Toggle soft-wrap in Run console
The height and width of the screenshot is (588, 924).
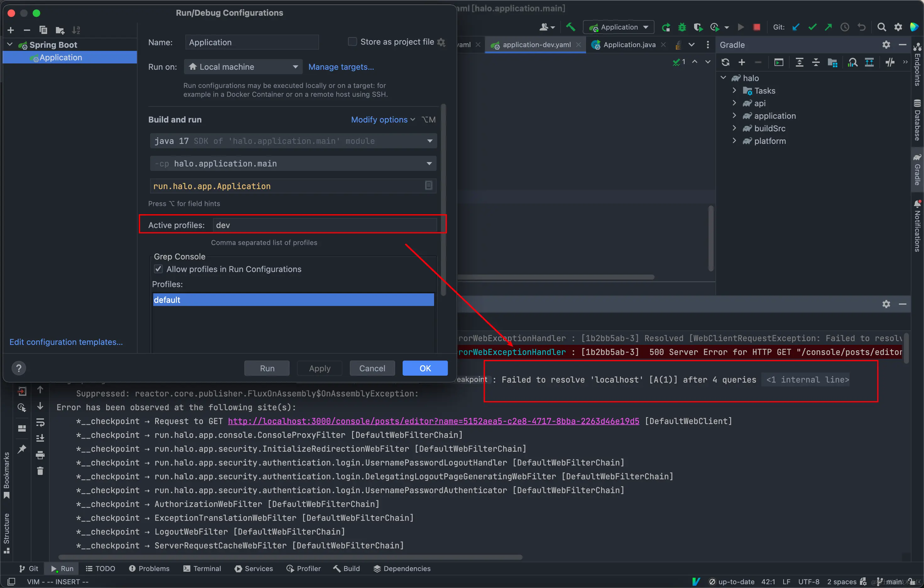(40, 422)
